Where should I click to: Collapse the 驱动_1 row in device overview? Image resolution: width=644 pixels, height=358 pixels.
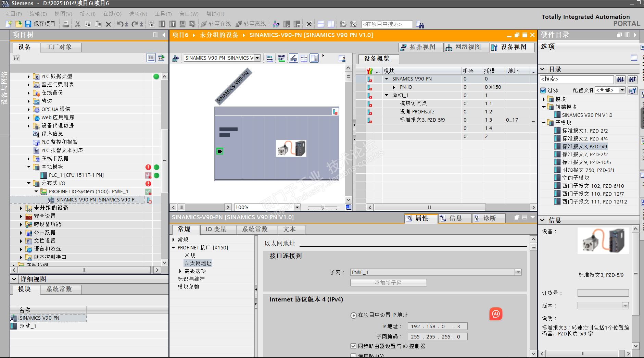pyautogui.click(x=387, y=95)
